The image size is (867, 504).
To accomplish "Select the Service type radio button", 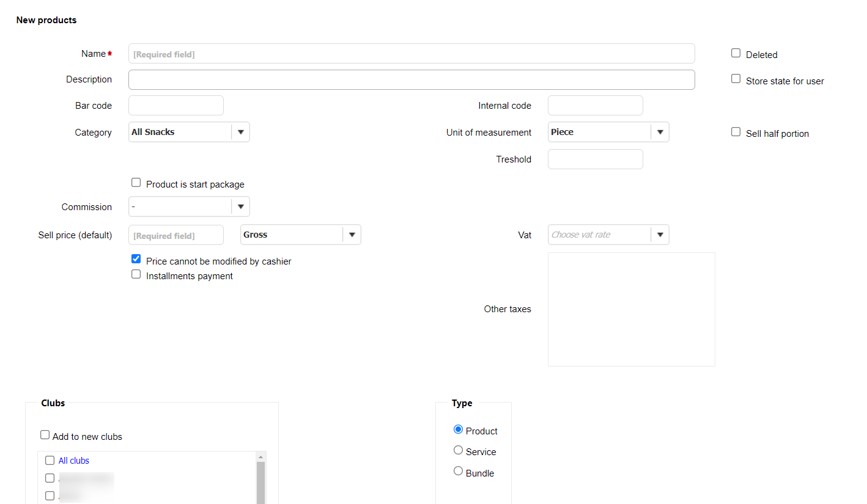I will [x=458, y=450].
